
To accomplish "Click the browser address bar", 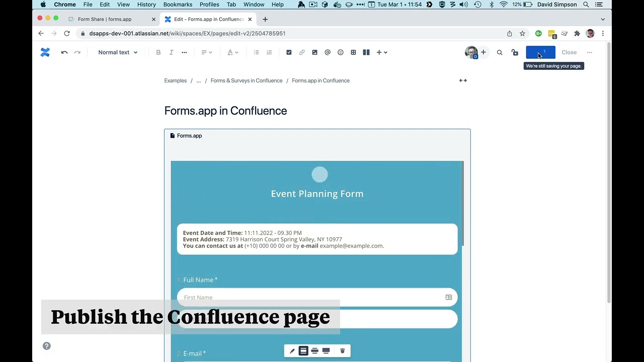I will 292,33.
